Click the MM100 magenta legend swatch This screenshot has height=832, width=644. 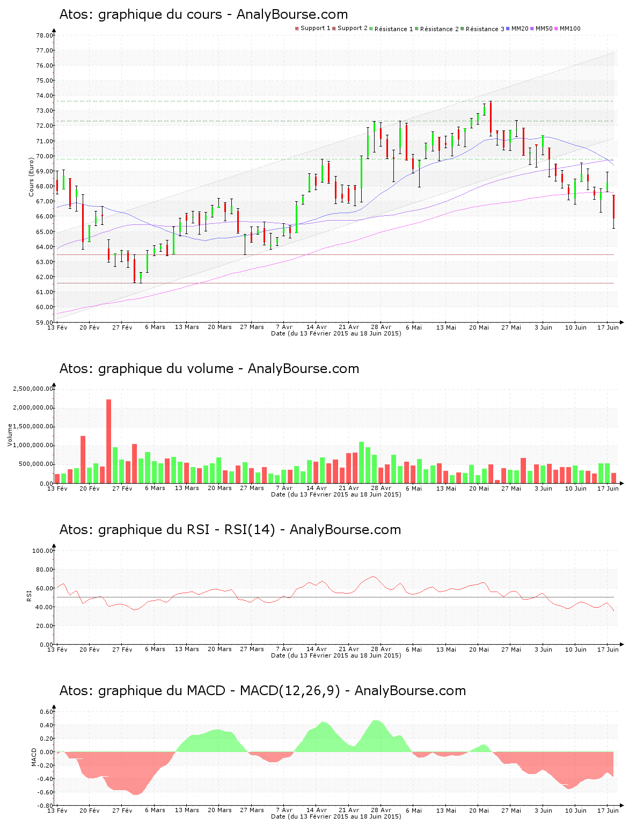click(556, 28)
